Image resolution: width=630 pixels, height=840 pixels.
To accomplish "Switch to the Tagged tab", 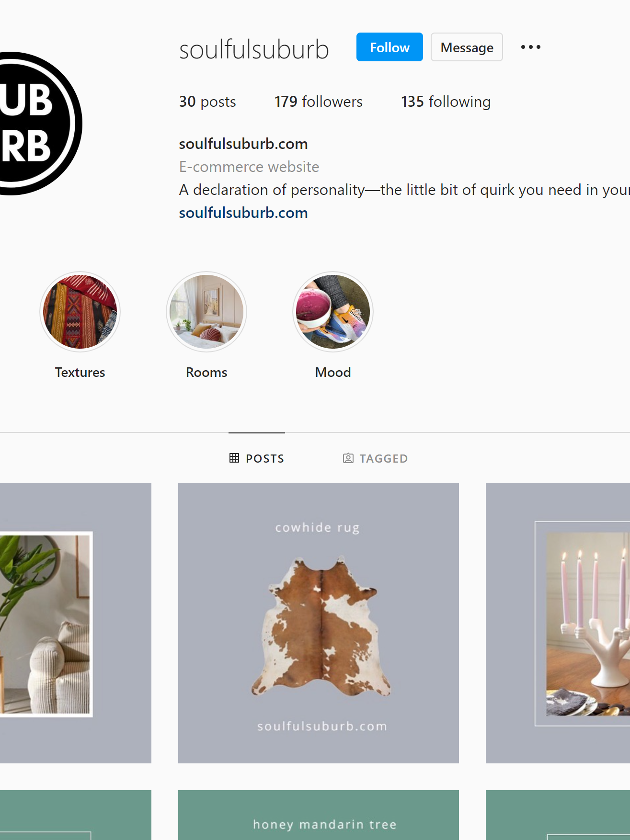I will (375, 458).
